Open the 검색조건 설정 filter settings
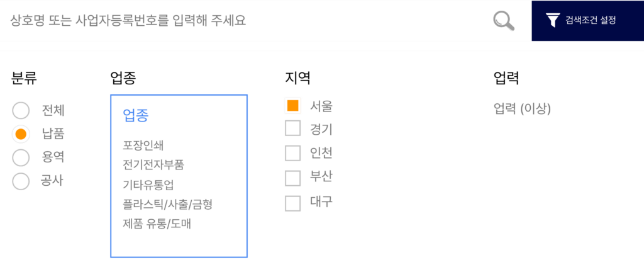Screen dimensions: 644x279 (x=590, y=21)
